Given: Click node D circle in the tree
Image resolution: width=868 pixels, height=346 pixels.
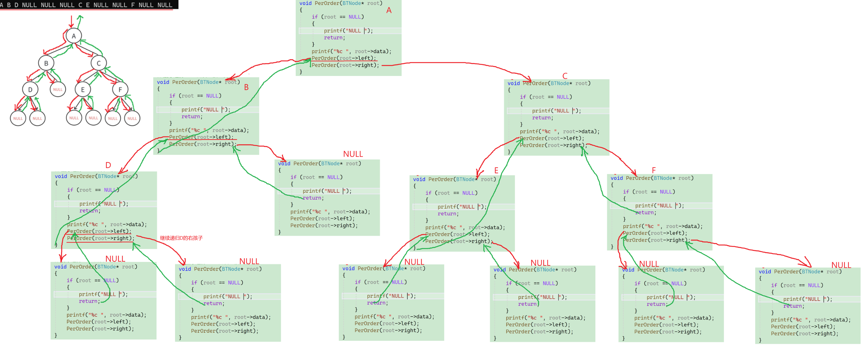Looking at the screenshot, I should pos(30,90).
